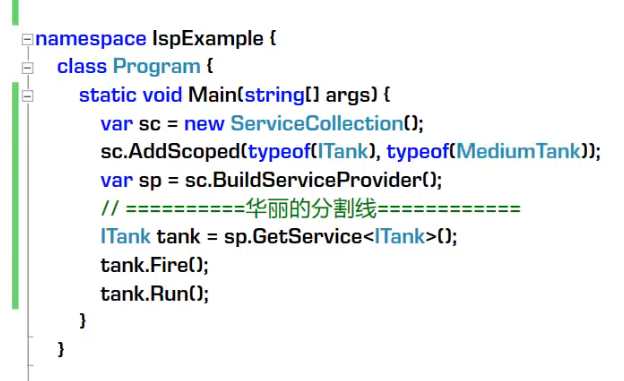Click the 'args' parameter

(x=348, y=96)
